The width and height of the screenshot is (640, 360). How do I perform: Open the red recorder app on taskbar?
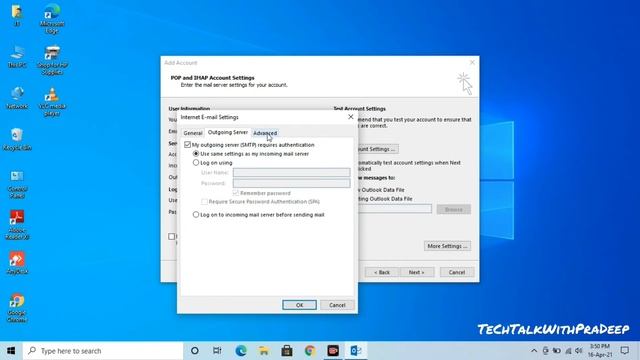tap(333, 351)
